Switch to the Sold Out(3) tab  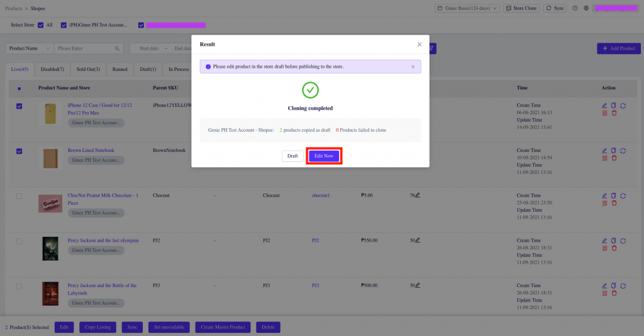click(x=88, y=69)
